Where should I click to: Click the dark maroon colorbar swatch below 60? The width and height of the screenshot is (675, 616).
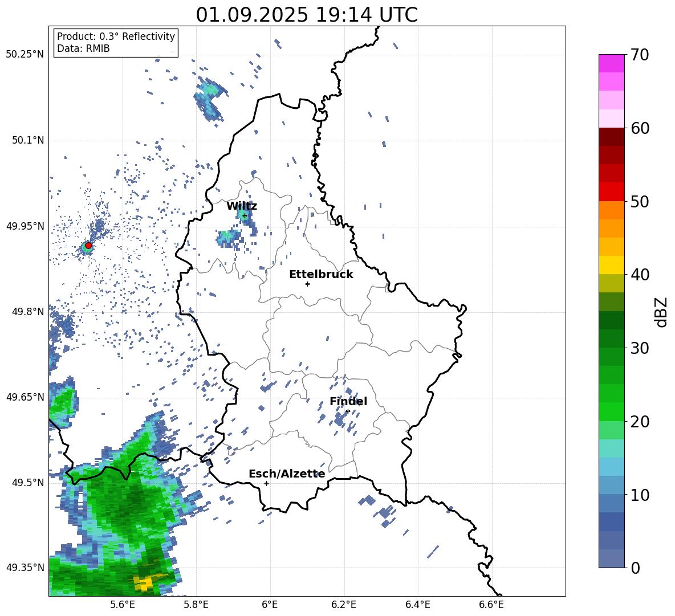pos(612,137)
